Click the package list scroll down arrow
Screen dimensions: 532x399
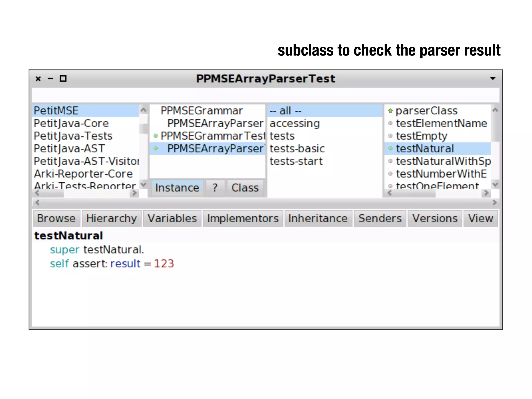[143, 185]
